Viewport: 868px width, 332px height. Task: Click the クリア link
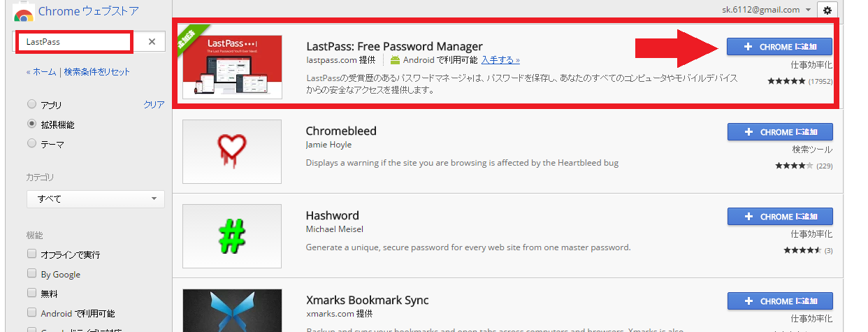(154, 105)
